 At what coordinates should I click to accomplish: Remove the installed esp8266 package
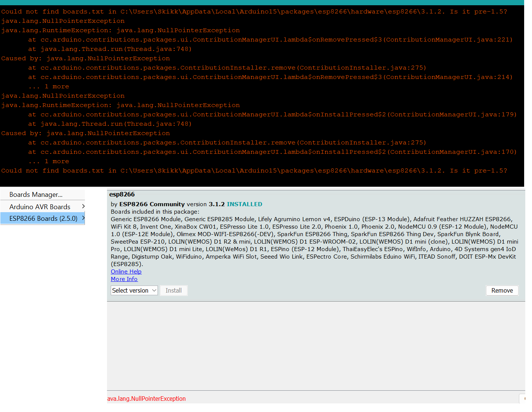tap(502, 290)
